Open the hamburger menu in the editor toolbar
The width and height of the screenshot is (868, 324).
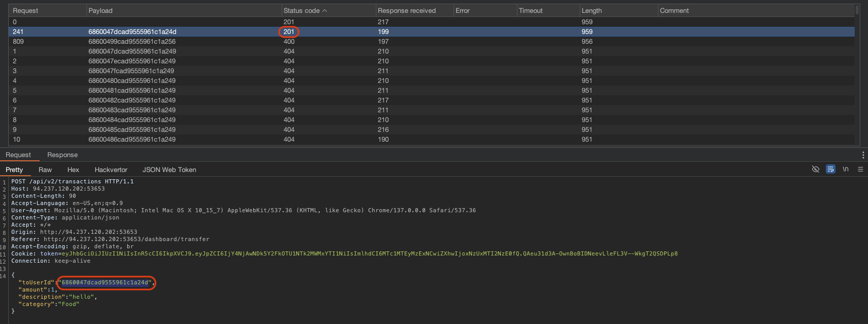point(860,169)
